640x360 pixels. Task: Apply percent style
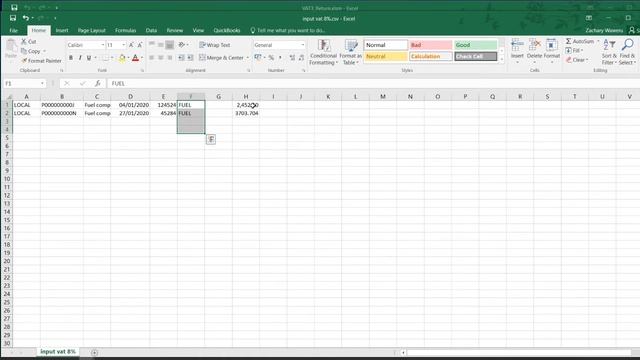271,58
